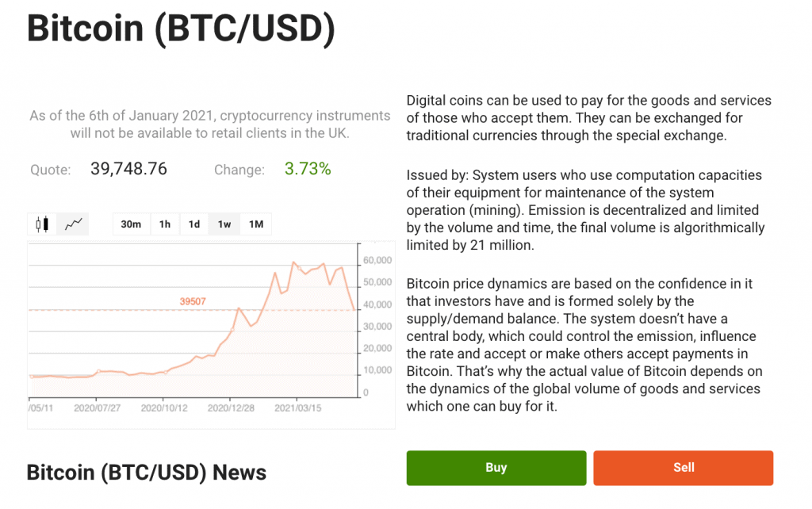The image size is (812, 509).
Task: Click the orange Sell button
Action: point(683,468)
